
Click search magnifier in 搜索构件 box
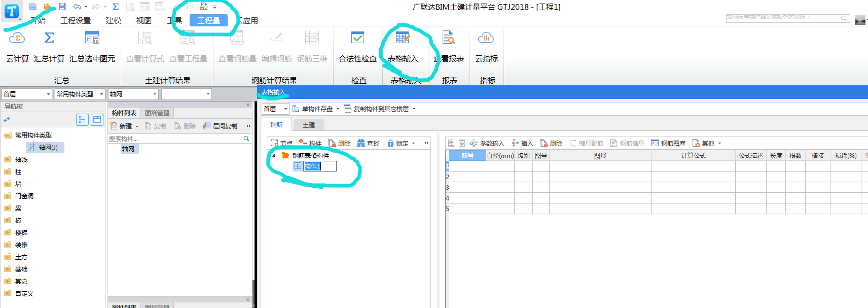246,139
